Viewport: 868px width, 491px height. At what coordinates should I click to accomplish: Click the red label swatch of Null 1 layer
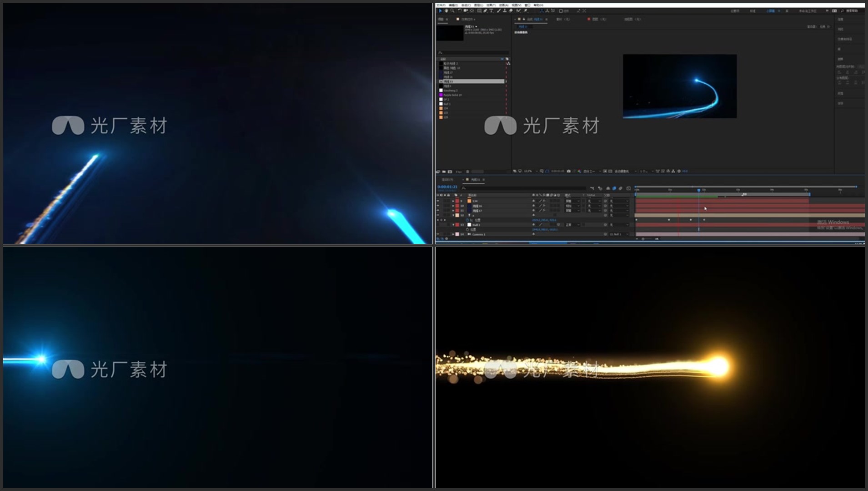[x=457, y=225]
